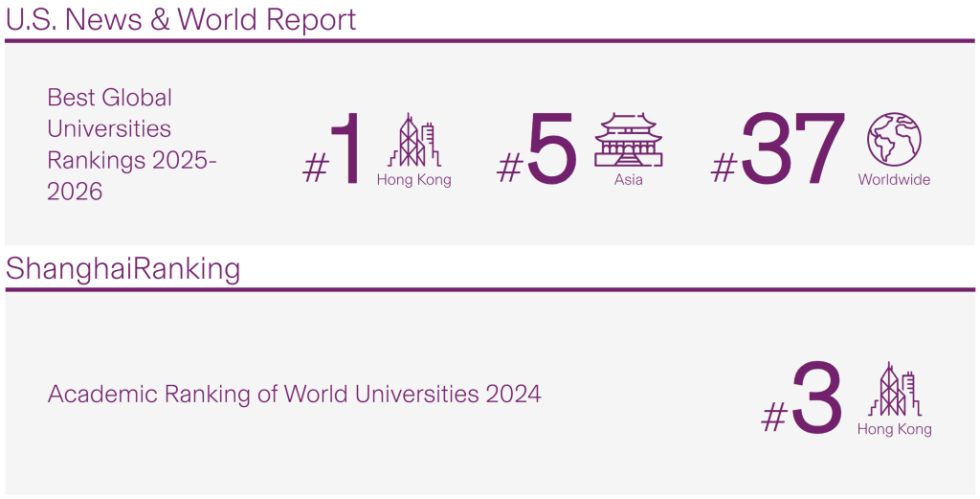Click the purple divider below ShanghaiRanking heading

pyautogui.click(x=490, y=289)
